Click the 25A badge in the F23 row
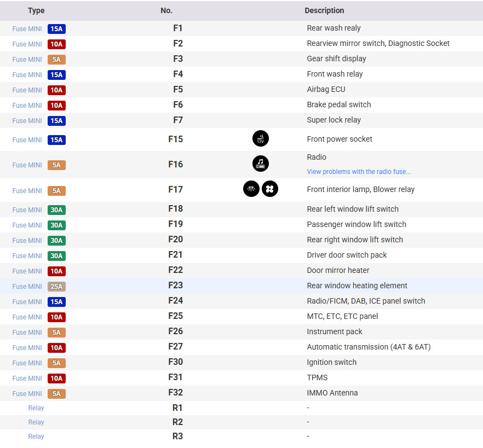Viewport: 483px width, 448px height. pos(57,287)
